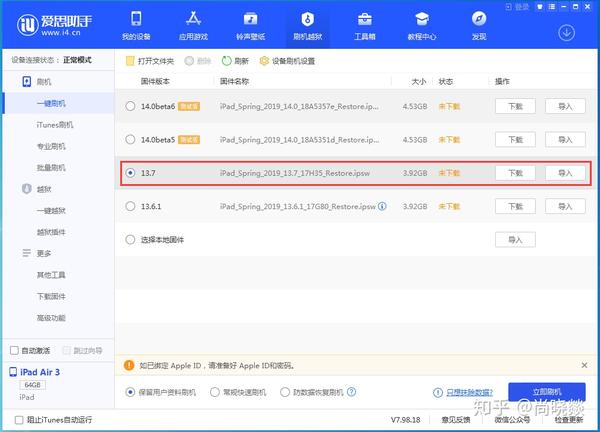Click the info icon beside 只想抹除数据

point(438,392)
